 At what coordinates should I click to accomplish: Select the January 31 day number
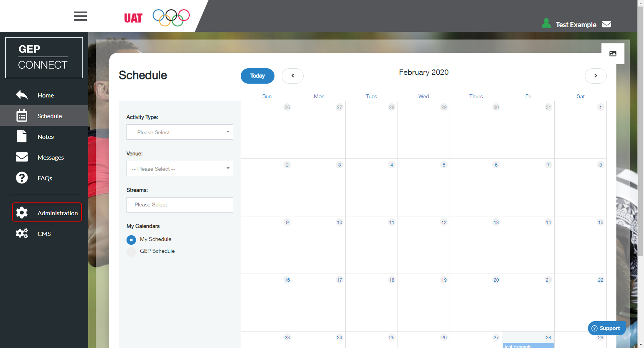[548, 107]
